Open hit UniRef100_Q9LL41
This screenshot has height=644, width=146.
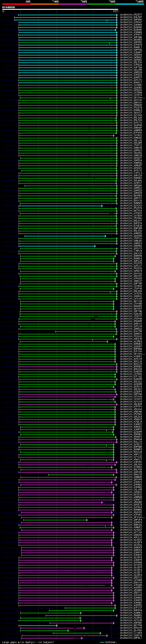click(x=131, y=140)
